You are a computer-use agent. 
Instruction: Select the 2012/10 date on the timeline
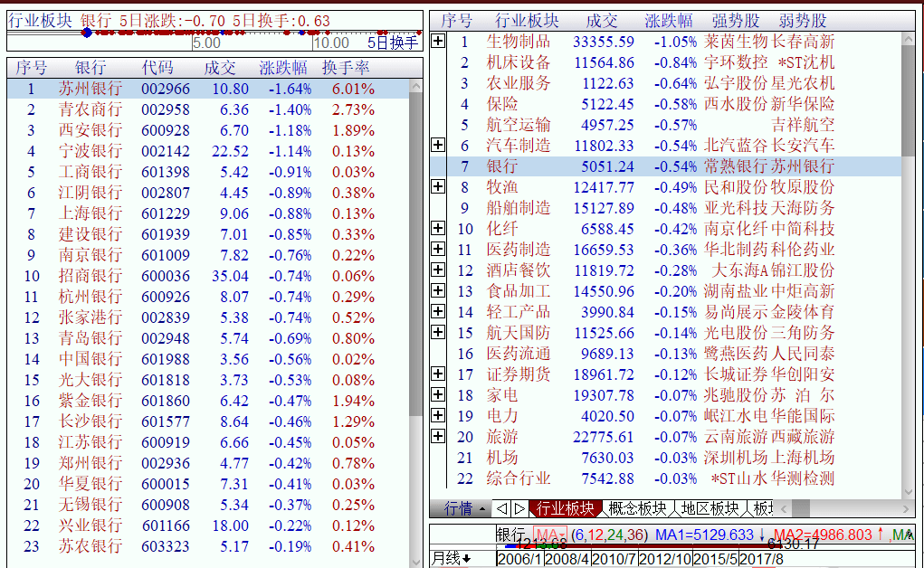pyautogui.click(x=664, y=559)
